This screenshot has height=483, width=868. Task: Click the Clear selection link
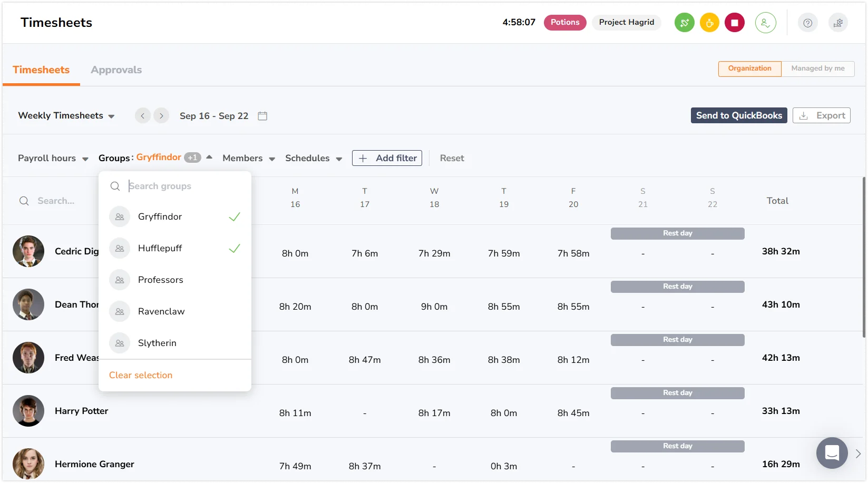(141, 375)
